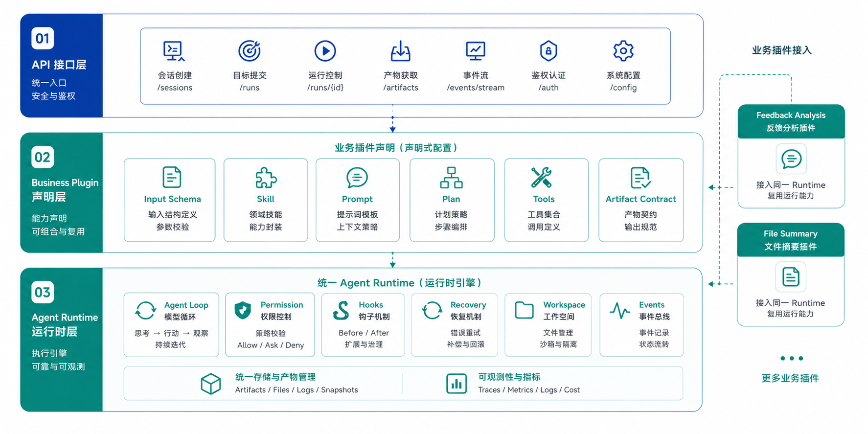Click the Allow / Ask / Deny text
This screenshot has width=868, height=434.
271,345
